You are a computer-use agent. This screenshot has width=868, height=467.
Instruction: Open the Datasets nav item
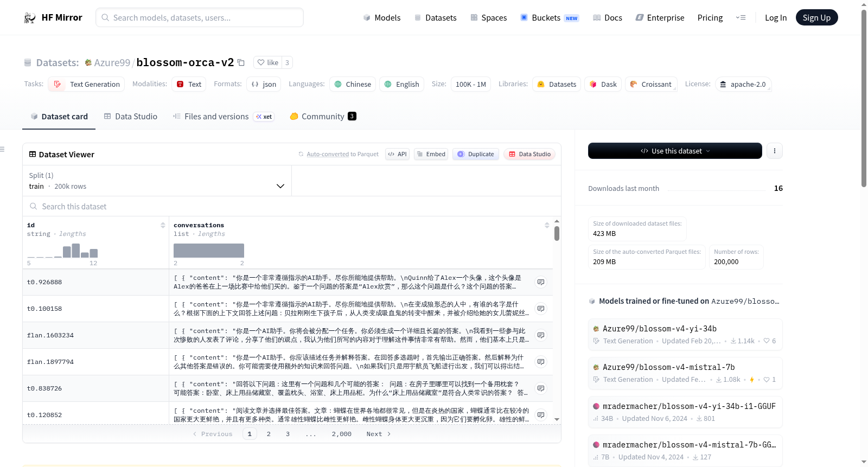[435, 17]
